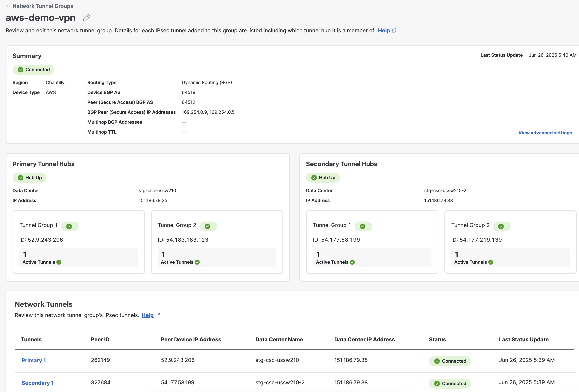Click green check next to Primary Tunnel Group 2
The width and height of the screenshot is (579, 392).
pos(207,226)
